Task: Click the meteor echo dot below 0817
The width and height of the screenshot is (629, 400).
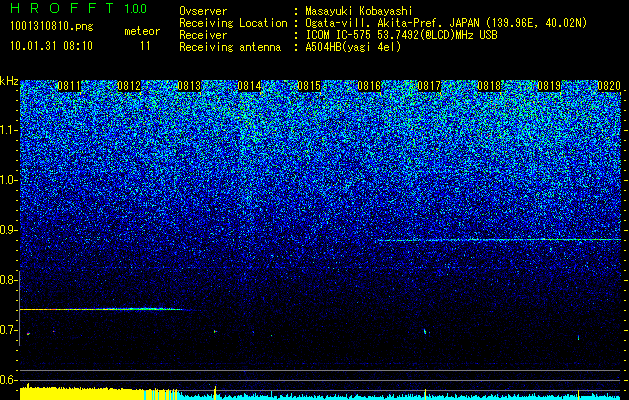Action: point(425,331)
